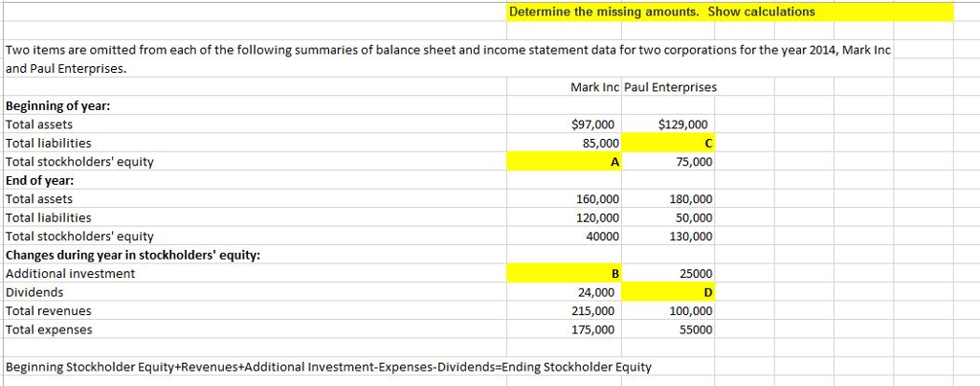Viewport: 980px width, 386px height.
Task: Click the yellow cell labeled D
Action: coord(669,292)
